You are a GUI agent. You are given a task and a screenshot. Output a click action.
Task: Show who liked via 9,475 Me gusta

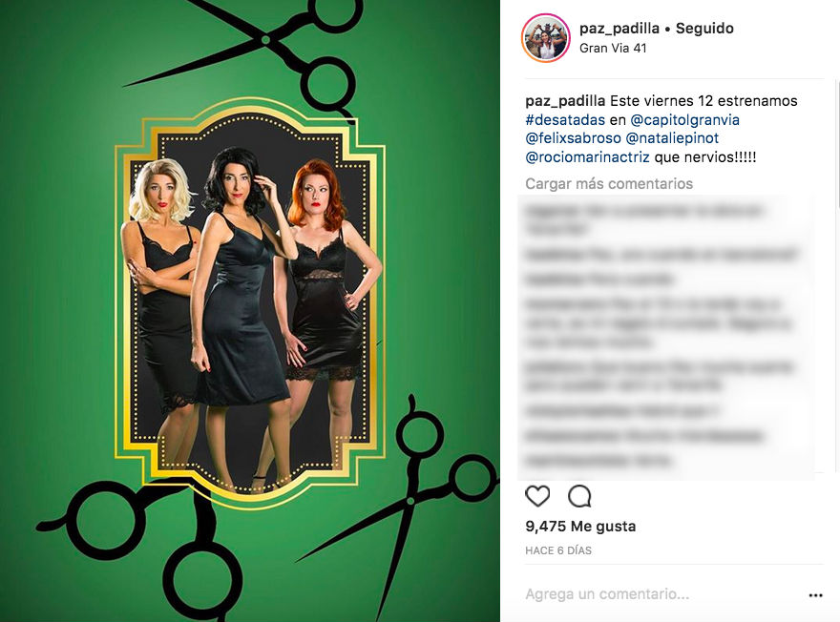(x=580, y=527)
